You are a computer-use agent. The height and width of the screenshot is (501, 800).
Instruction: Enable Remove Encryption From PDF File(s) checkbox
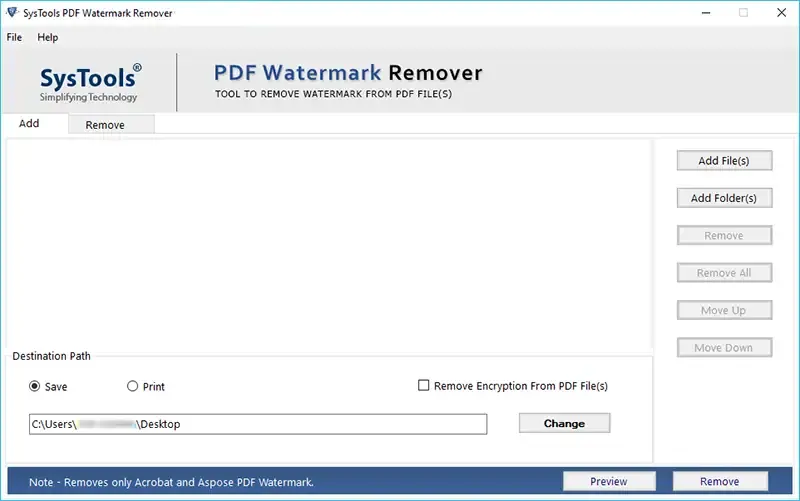423,385
